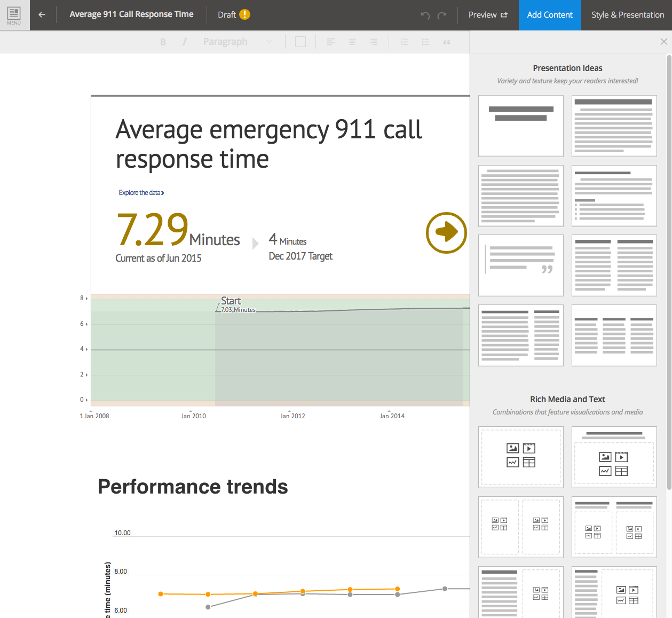Screen dimensions: 672x618
Task: Choose text left, small media right layout
Action: coord(521,592)
